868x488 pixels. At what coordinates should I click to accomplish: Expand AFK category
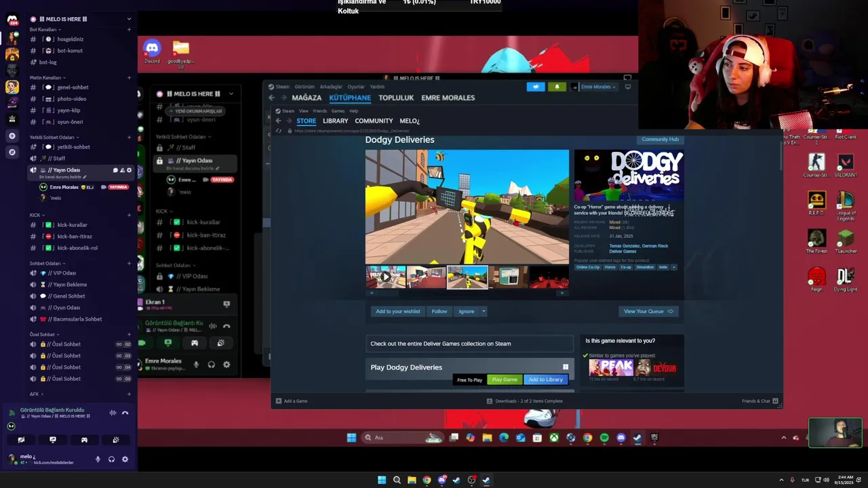pyautogui.click(x=36, y=394)
